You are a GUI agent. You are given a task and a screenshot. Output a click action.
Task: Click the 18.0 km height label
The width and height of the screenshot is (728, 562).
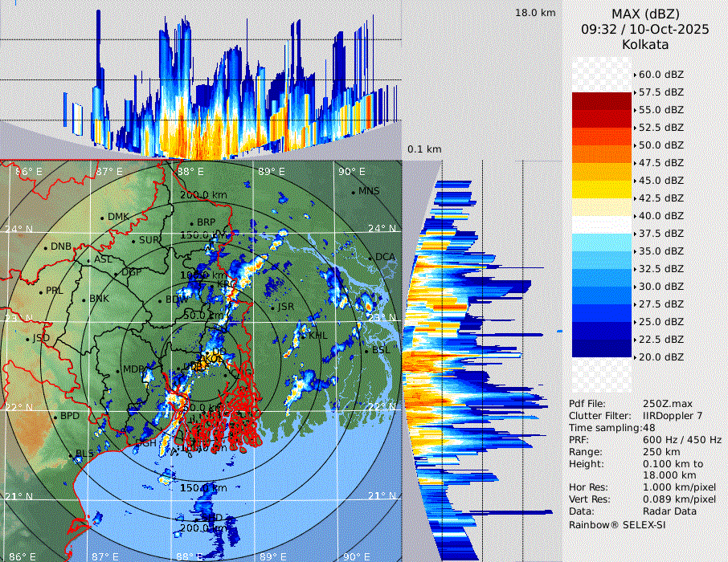(535, 13)
